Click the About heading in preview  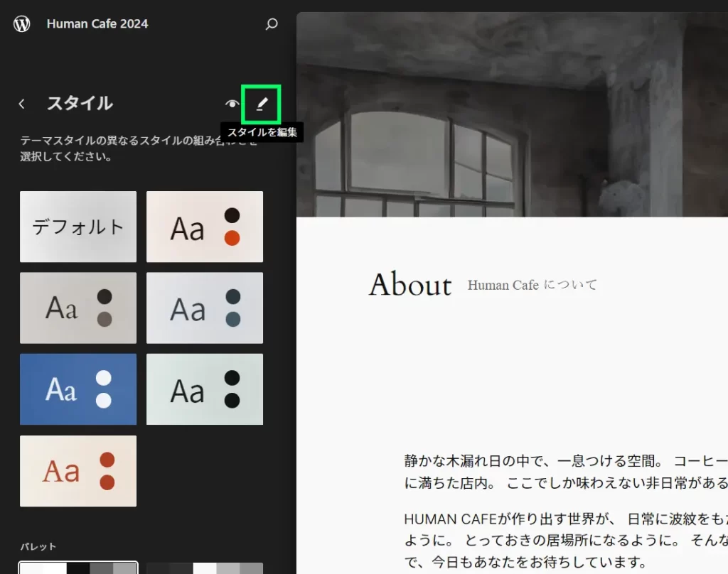(410, 285)
